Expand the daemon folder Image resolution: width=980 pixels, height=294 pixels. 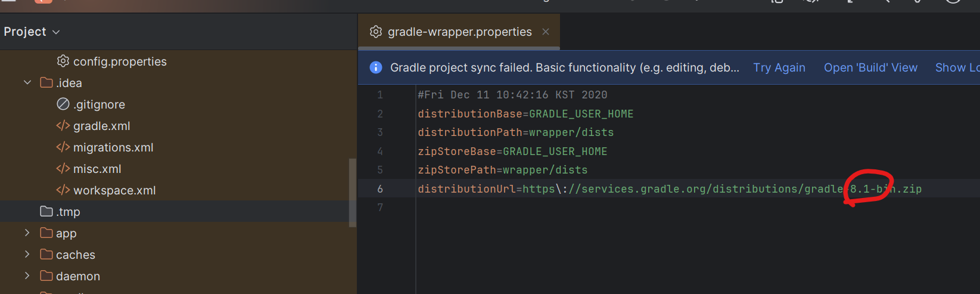pos(27,276)
